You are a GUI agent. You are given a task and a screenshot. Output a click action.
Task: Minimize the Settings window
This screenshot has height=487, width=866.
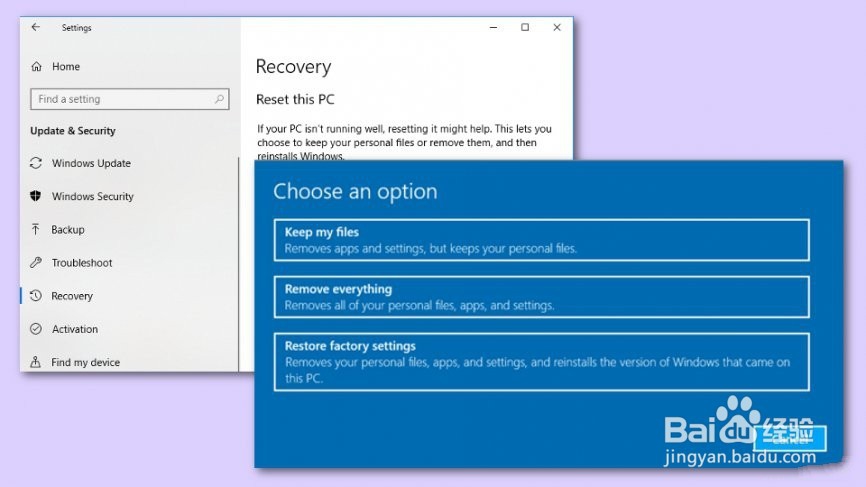pyautogui.click(x=493, y=27)
